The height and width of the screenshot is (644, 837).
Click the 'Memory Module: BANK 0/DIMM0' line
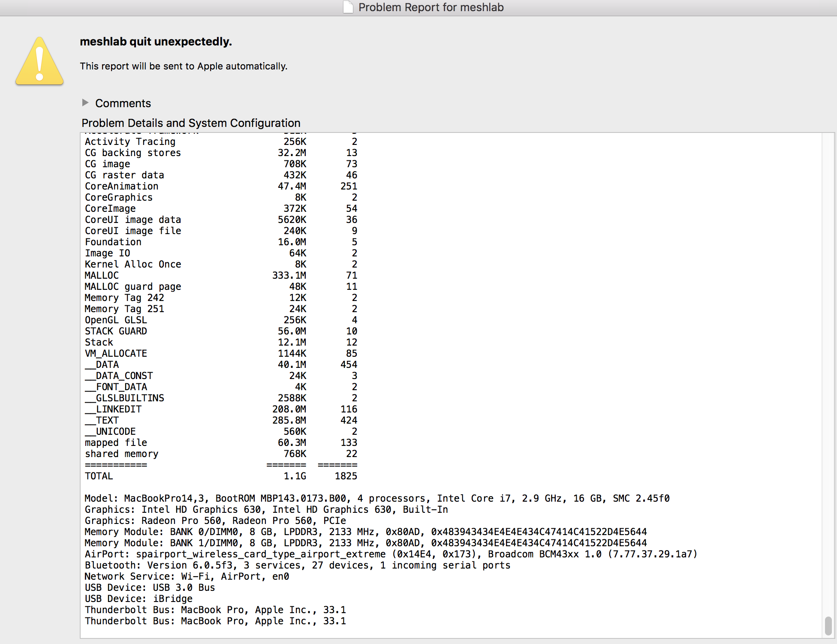pyautogui.click(x=366, y=532)
